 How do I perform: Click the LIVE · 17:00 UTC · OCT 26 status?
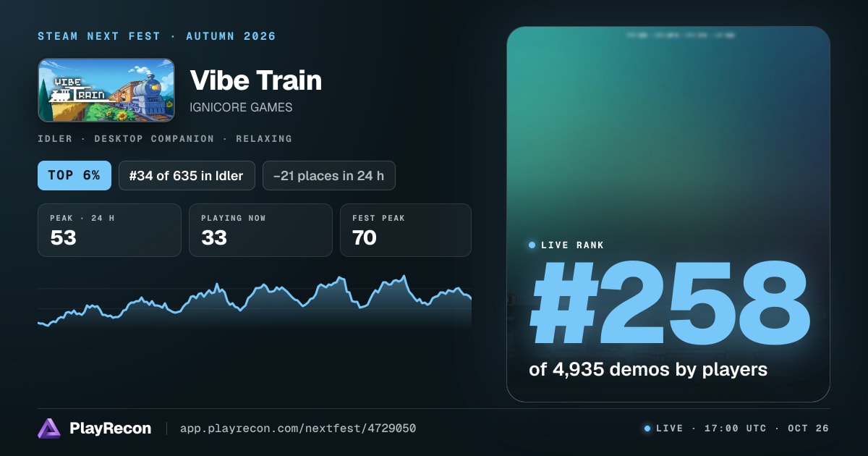point(742,428)
